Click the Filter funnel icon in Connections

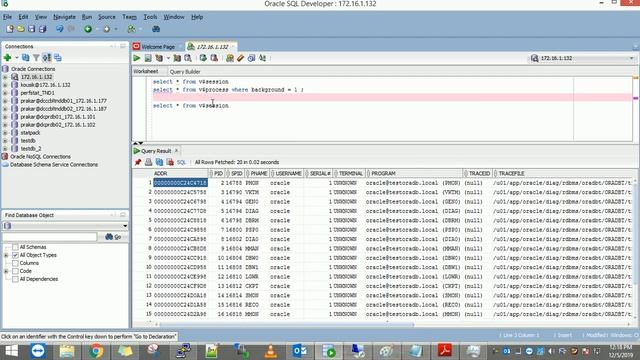pos(36,58)
